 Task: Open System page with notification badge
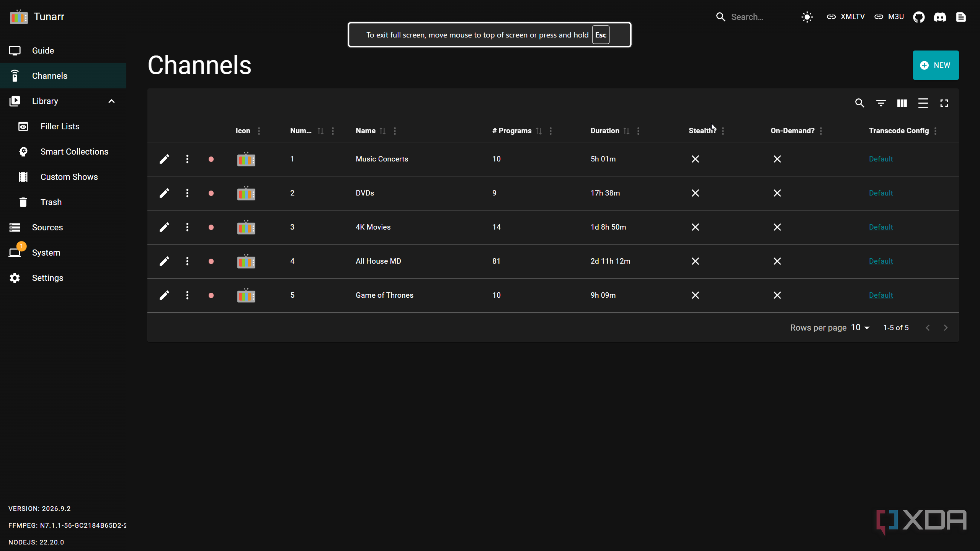[63, 253]
